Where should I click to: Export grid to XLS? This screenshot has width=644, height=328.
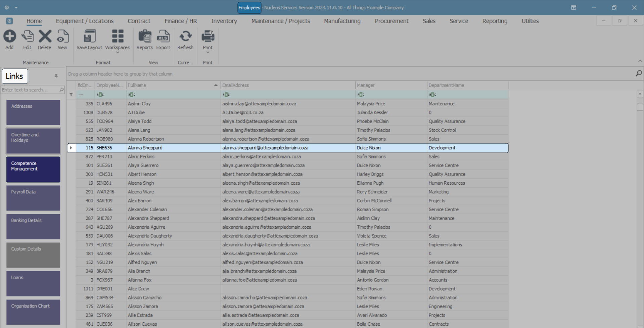163,37
